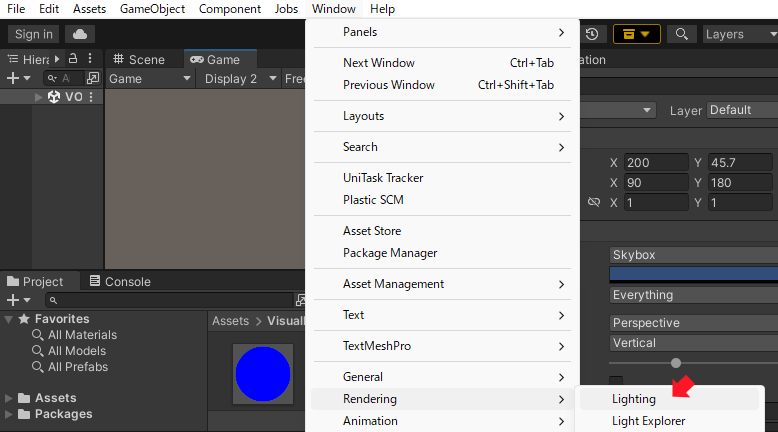Screen dimensions: 778x432
Task: Open Plastic SCM from Window menu
Action: click(x=442, y=200)
